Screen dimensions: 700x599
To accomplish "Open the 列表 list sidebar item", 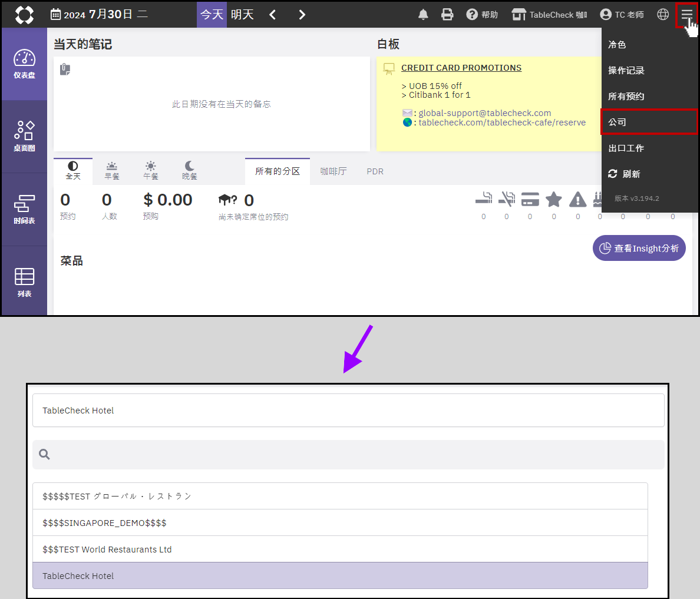I will pyautogui.click(x=24, y=282).
